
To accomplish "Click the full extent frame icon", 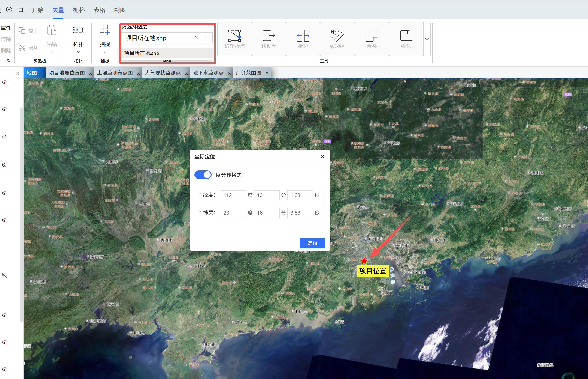I will pos(21,10).
